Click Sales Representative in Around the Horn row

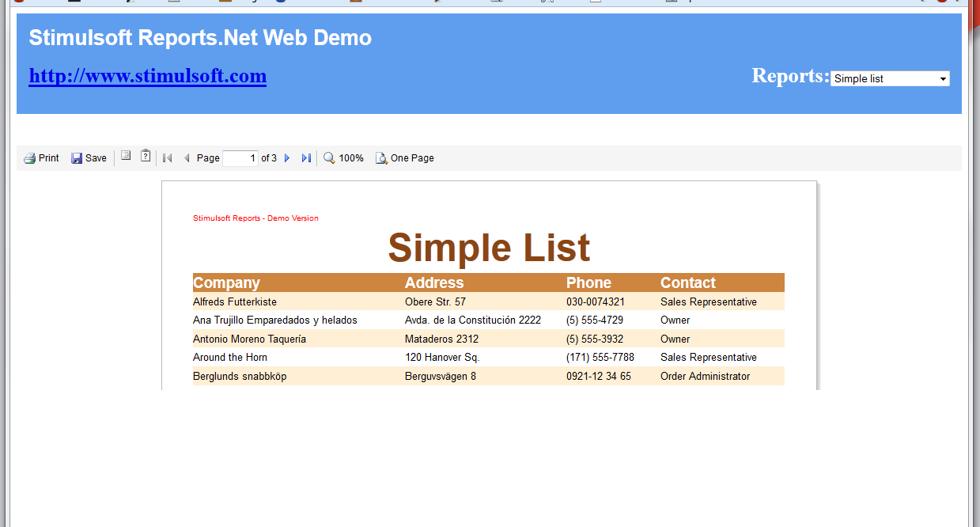(709, 358)
